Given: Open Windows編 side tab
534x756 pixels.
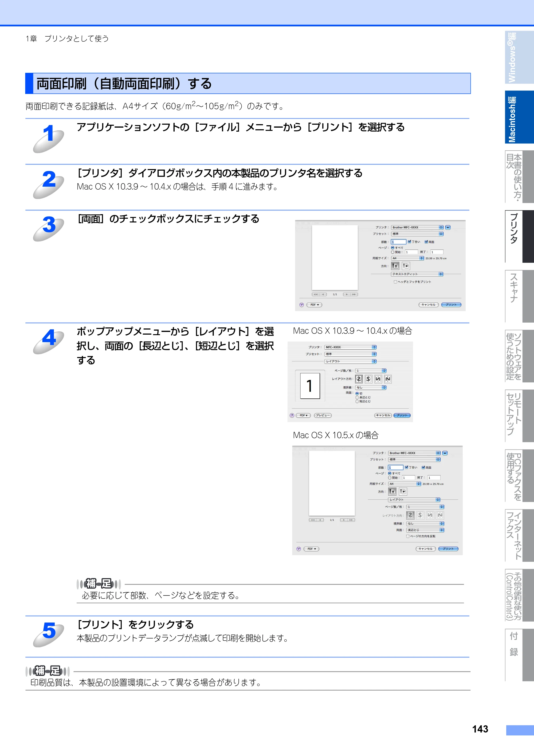Looking at the screenshot, I should 519,57.
